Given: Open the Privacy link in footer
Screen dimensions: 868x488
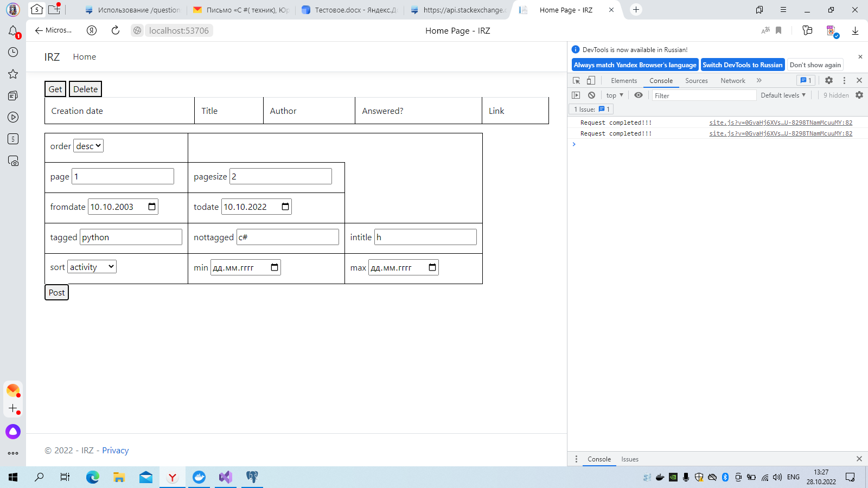Looking at the screenshot, I should pos(115,450).
